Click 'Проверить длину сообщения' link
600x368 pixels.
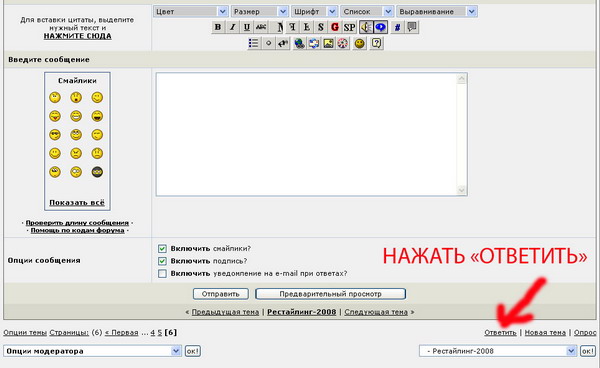click(x=77, y=223)
